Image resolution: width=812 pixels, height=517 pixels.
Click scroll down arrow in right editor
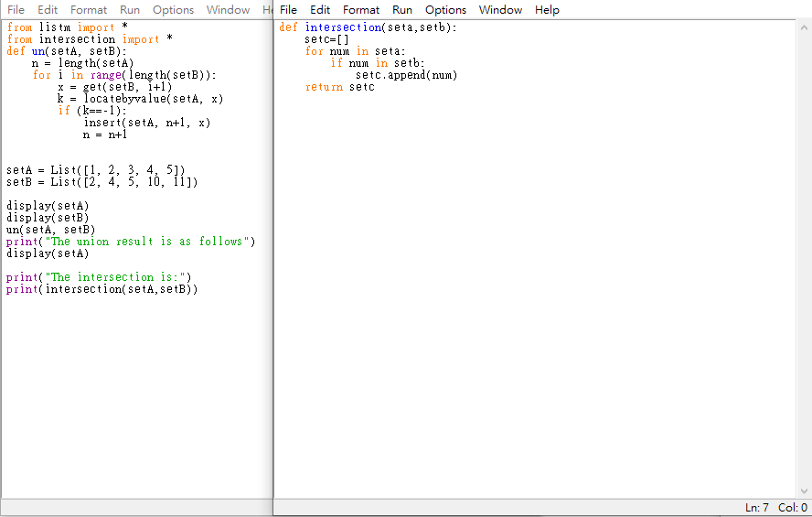[804, 490]
